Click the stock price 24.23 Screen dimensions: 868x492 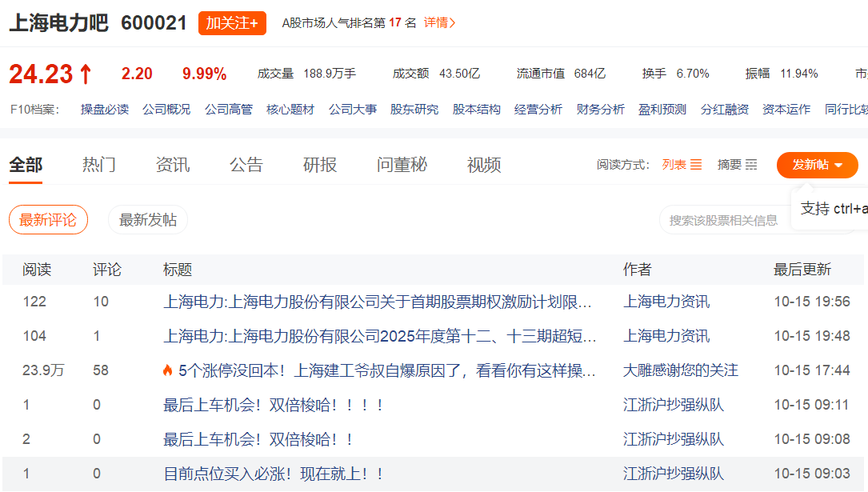(x=41, y=74)
